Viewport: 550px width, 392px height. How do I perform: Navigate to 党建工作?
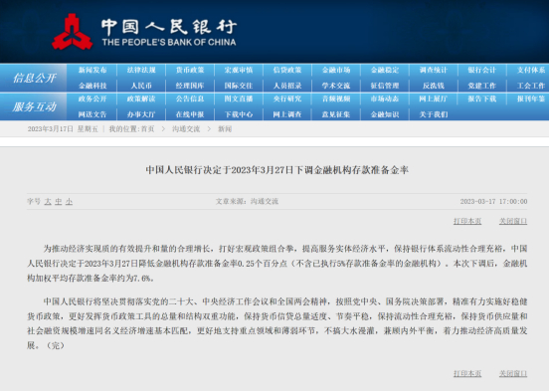[x=482, y=86]
